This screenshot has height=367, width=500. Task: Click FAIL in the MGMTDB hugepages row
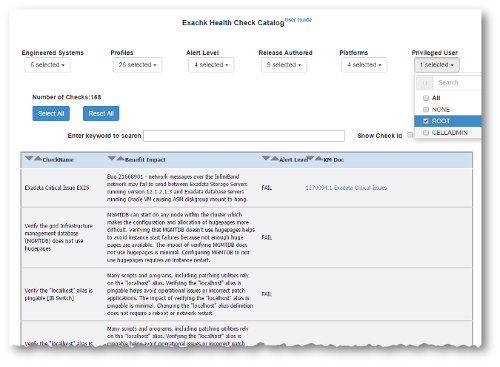coord(267,237)
